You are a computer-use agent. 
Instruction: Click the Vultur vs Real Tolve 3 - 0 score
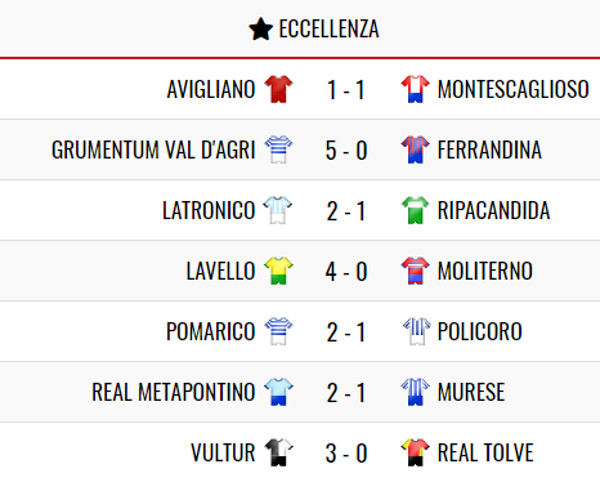pos(346,453)
